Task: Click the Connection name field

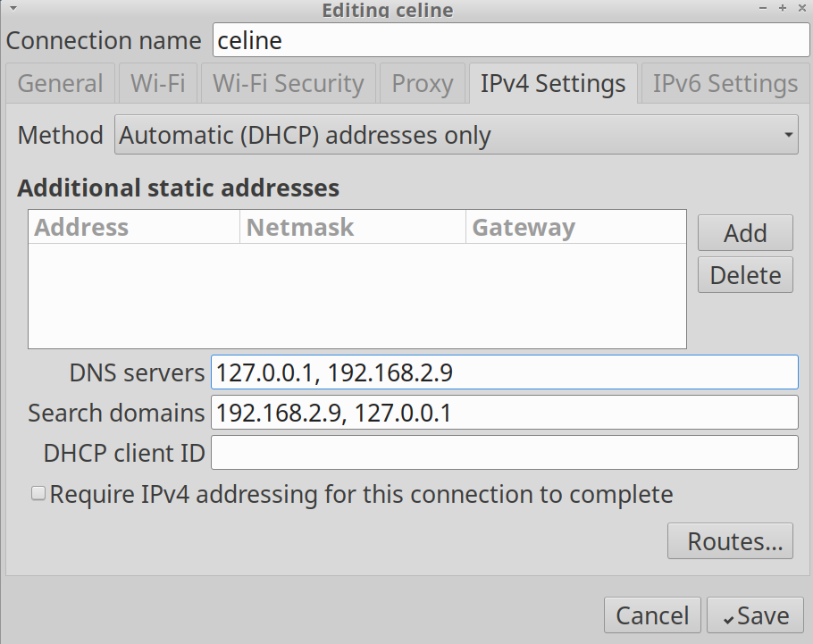Action: [x=510, y=40]
